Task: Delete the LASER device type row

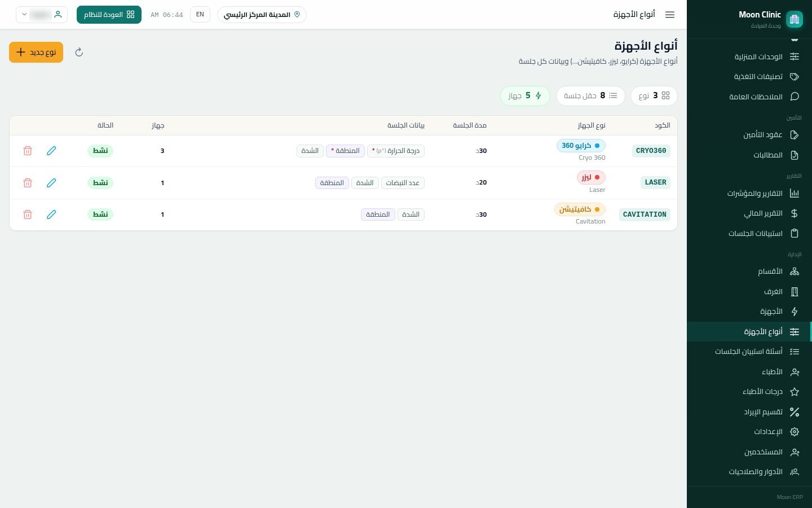Action: (28, 183)
